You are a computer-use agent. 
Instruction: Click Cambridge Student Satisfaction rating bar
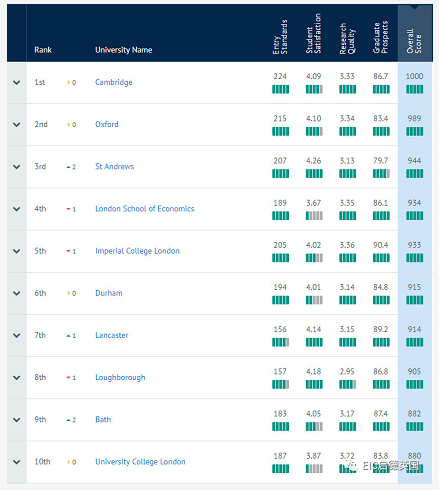[x=314, y=89]
